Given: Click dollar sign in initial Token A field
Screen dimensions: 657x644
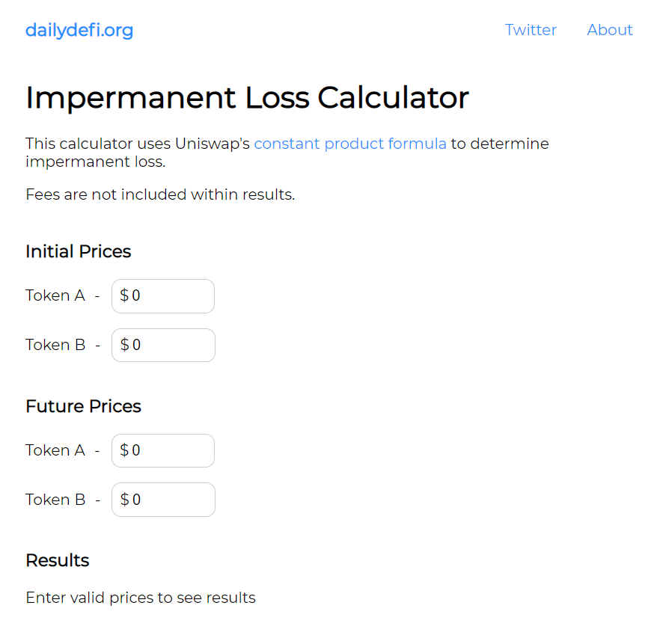Looking at the screenshot, I should [124, 296].
